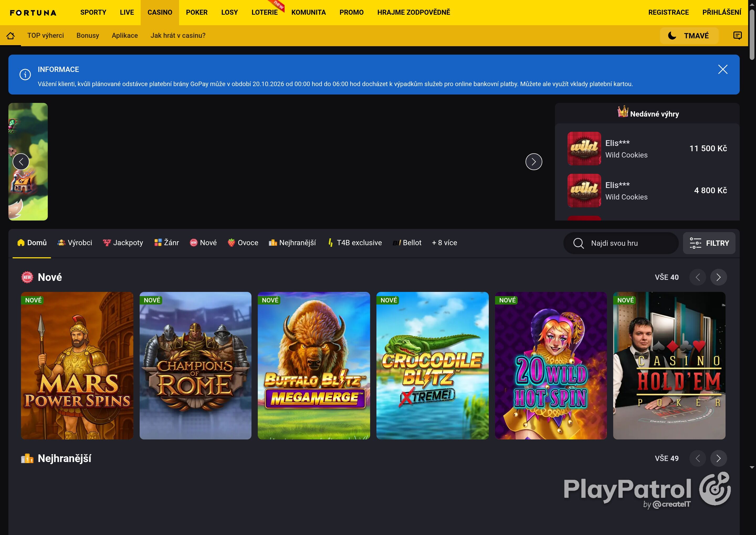Open the chat message icon
Screen dimensions: 756x535
737,36
